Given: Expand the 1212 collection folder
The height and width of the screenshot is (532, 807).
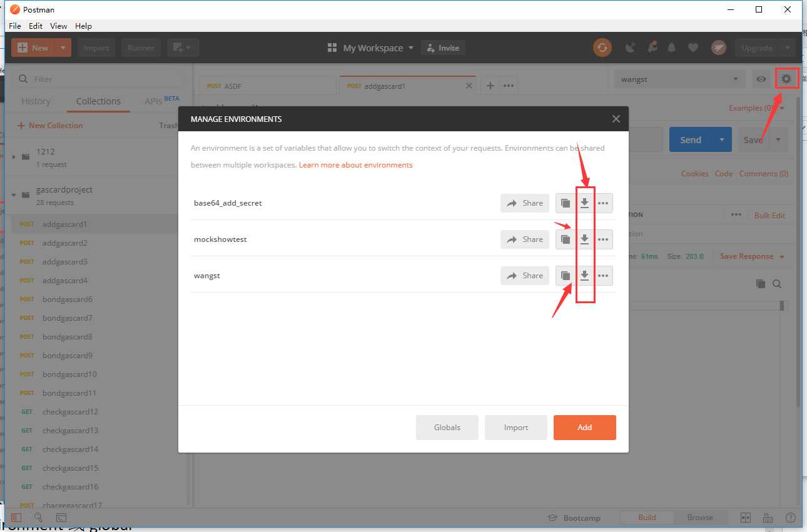Looking at the screenshot, I should [14, 157].
